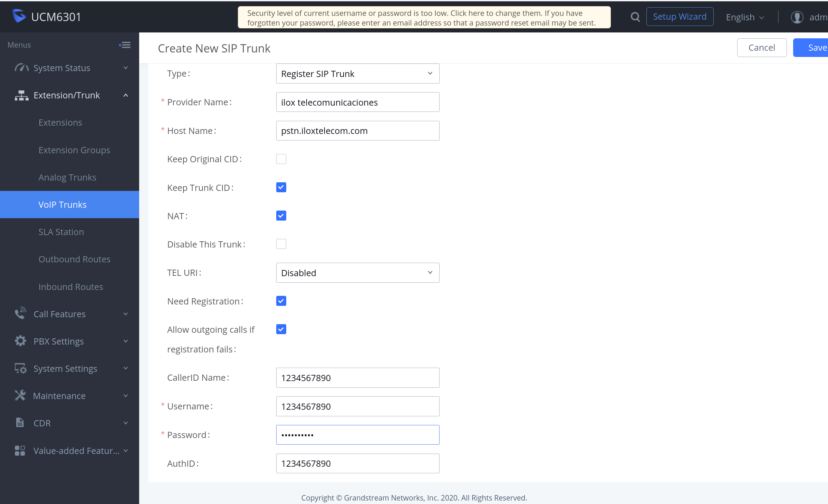Open the Setup Wizard

tap(680, 17)
